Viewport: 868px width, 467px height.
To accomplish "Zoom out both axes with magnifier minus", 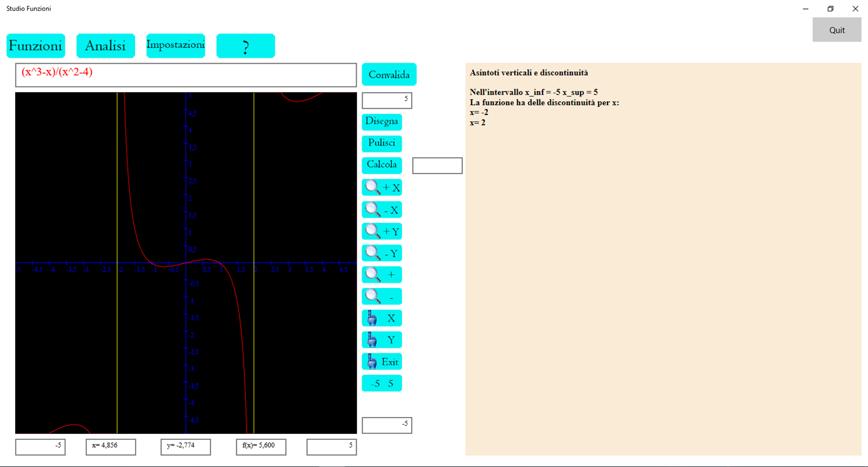I will [x=382, y=296].
